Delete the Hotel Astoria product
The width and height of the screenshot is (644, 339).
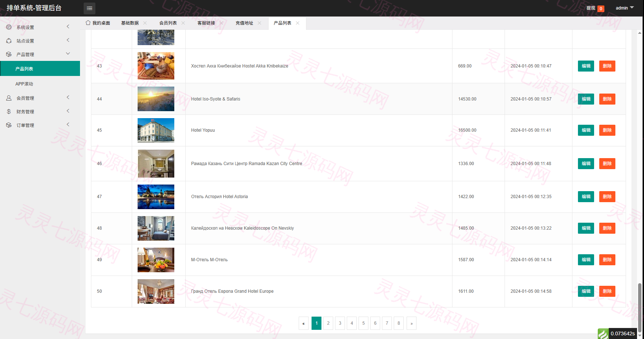607,197
